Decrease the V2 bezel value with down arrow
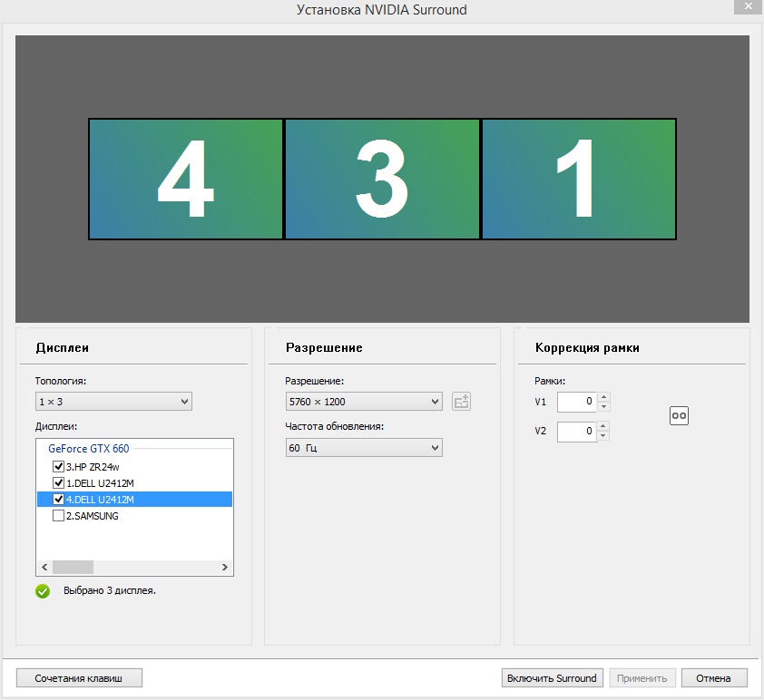The image size is (764, 700). [604, 436]
